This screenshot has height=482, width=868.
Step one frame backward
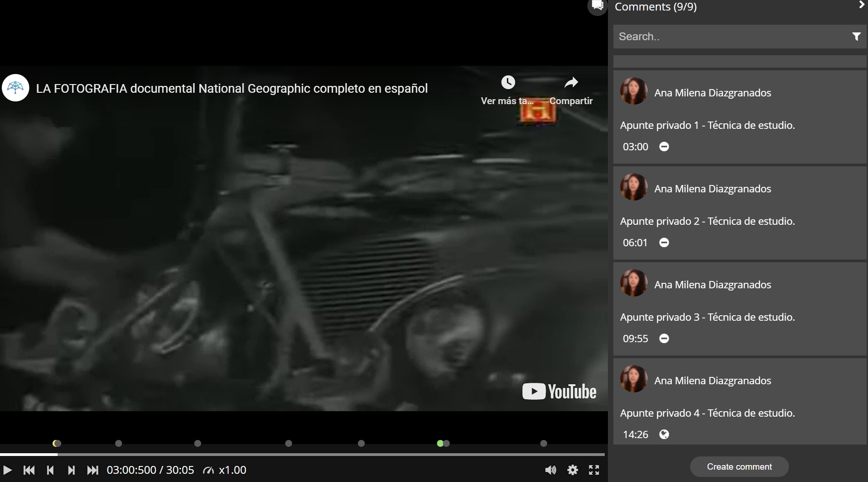point(50,470)
